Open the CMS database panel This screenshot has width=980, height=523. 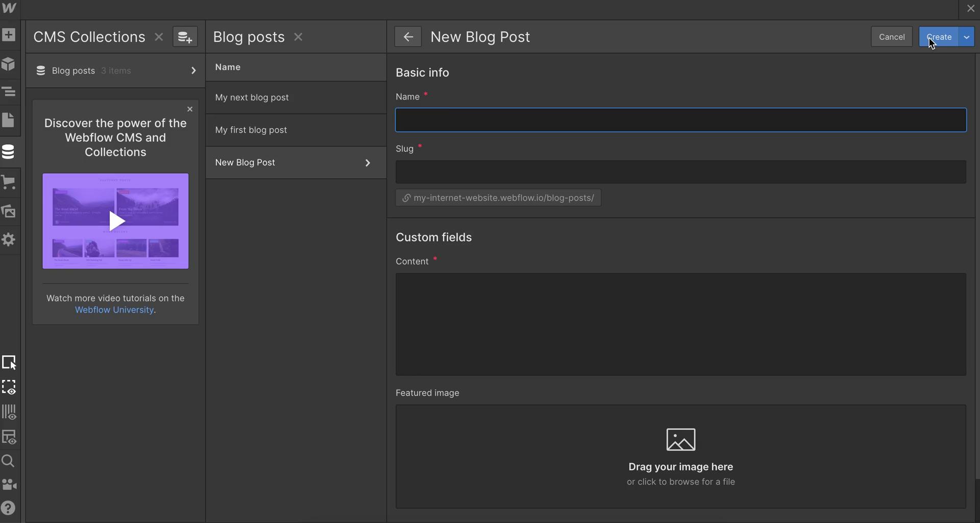point(9,152)
